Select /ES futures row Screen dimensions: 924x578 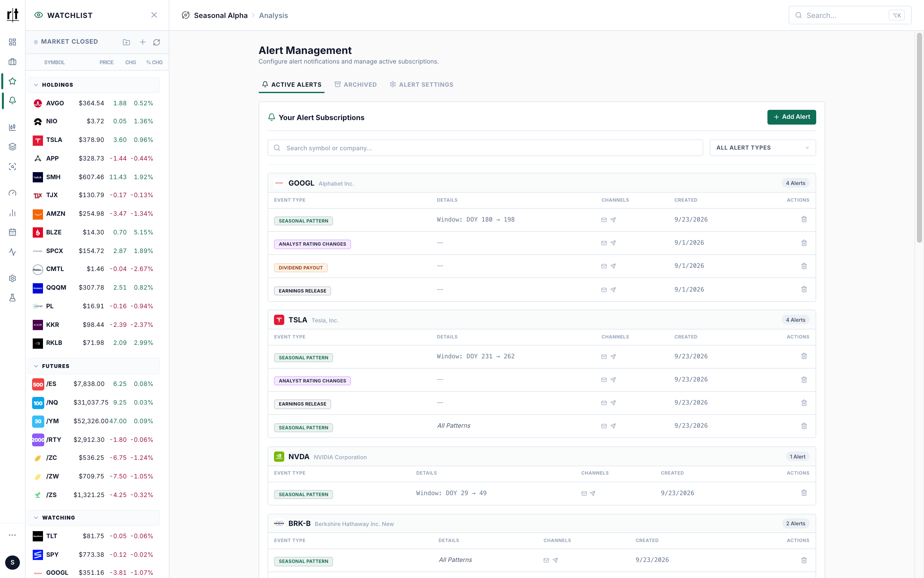click(94, 384)
